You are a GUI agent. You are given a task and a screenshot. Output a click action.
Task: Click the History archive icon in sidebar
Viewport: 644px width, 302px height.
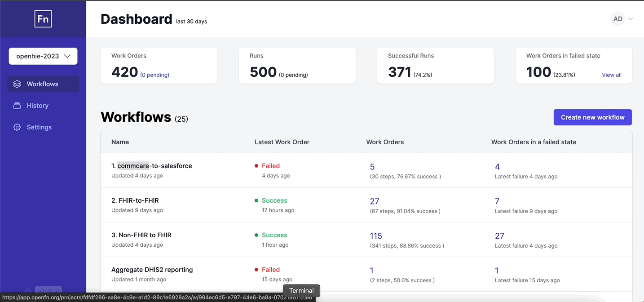[x=17, y=106]
